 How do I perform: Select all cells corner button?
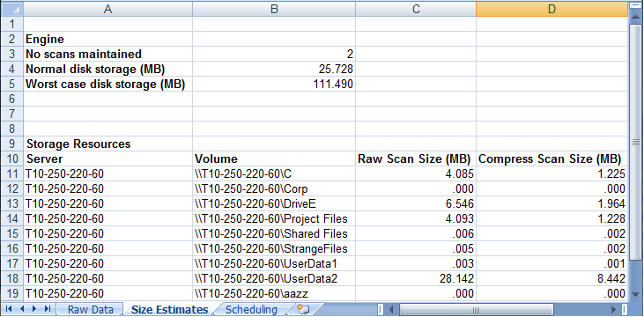(11, 9)
